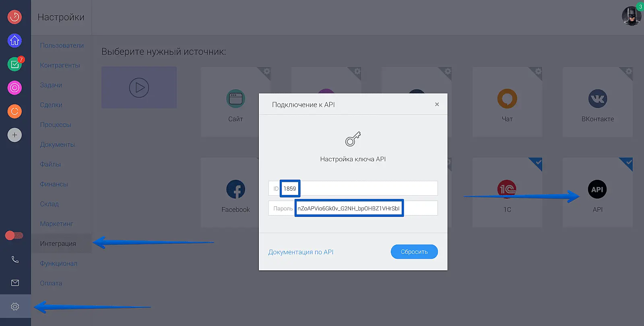Open the Процессы settings section
The height and width of the screenshot is (326, 644).
[x=56, y=125]
